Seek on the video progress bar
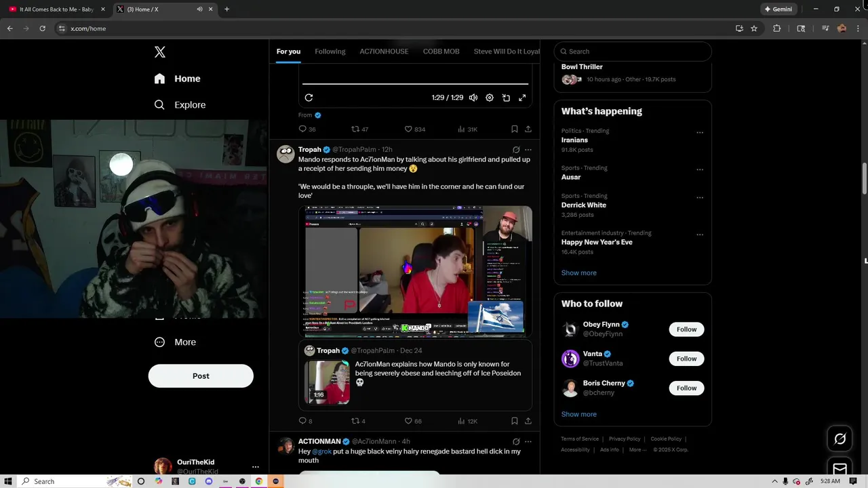Screen dimensions: 868x488 pyautogui.click(x=415, y=84)
